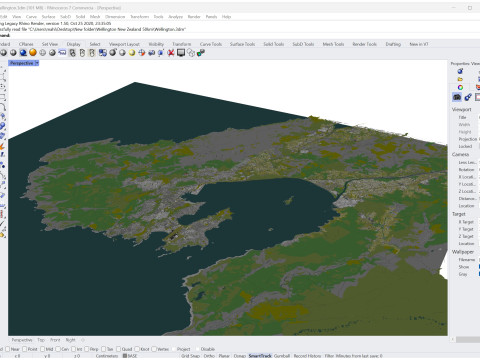Click the color wheel panel icon

460,88
